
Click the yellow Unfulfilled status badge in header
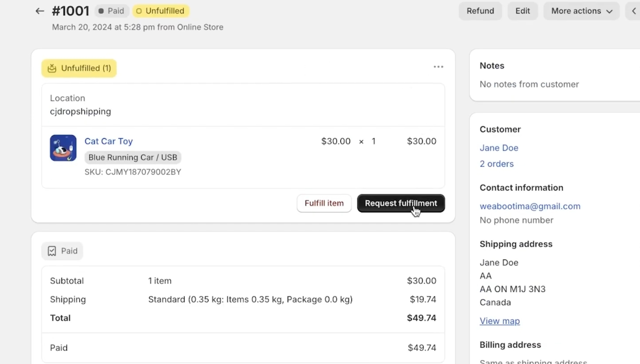[161, 11]
